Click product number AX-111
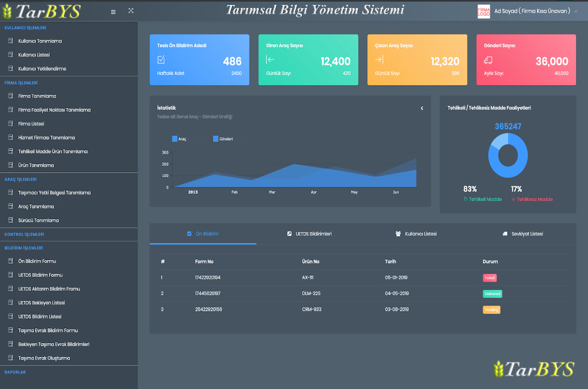 pos(308,278)
